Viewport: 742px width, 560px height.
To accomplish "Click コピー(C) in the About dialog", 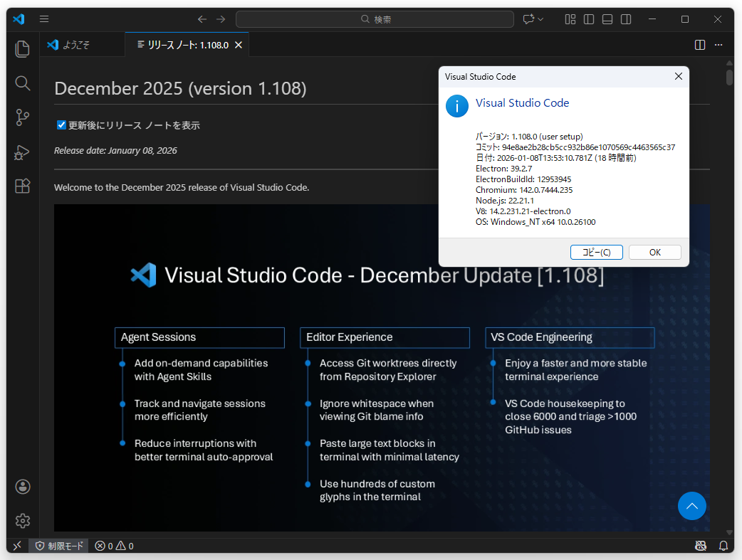I will 596,252.
